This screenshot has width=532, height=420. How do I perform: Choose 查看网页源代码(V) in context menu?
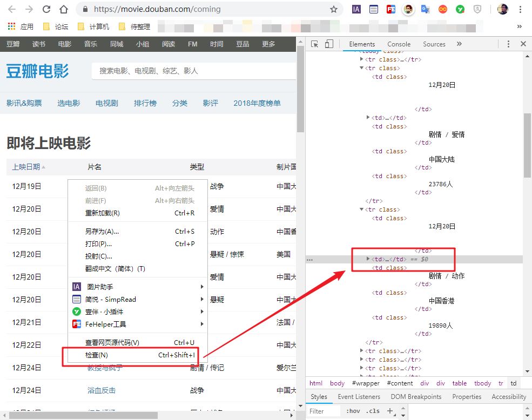point(137,343)
